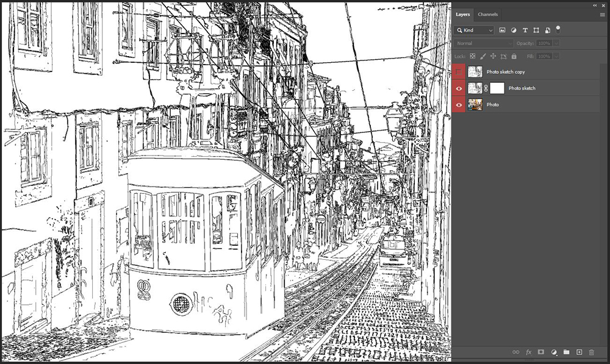Open the Kind filter dropdown
Viewport: 610px width, 364px height.
474,30
